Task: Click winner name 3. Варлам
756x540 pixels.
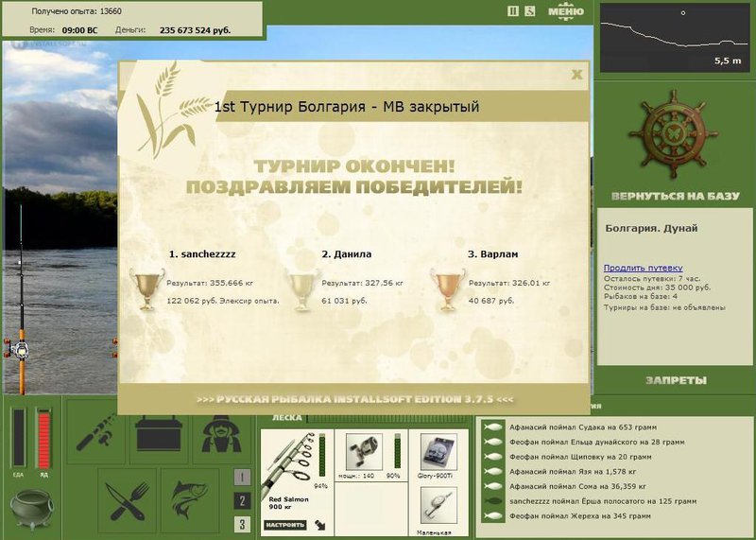Action: (x=493, y=254)
